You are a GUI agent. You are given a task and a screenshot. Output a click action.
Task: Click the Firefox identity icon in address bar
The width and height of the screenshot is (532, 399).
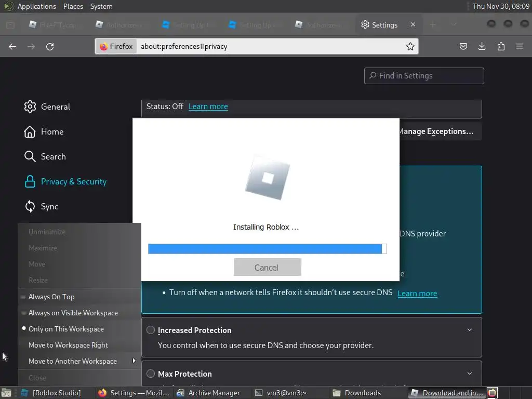click(x=116, y=46)
